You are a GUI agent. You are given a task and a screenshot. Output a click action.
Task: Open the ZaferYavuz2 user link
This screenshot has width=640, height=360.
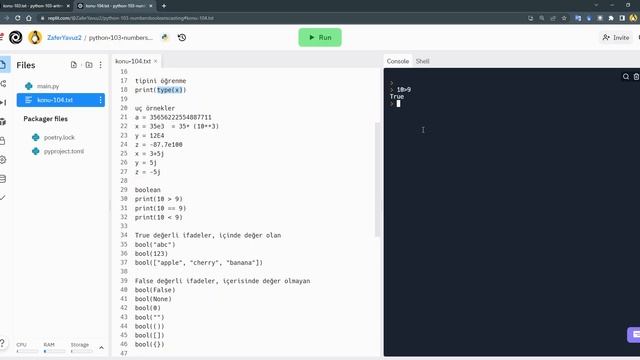64,38
